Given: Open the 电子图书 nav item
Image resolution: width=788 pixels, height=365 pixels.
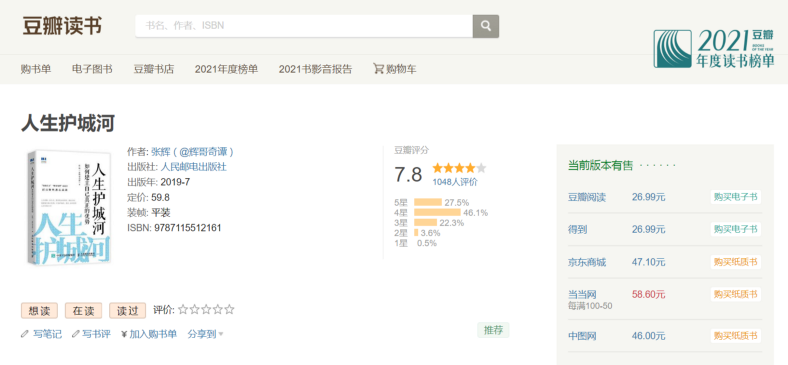Looking at the screenshot, I should pos(92,69).
